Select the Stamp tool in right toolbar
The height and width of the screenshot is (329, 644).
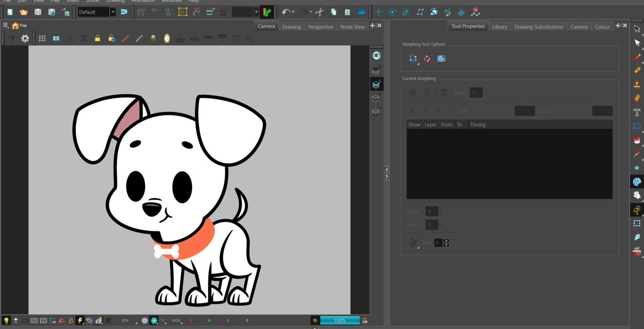tap(637, 84)
